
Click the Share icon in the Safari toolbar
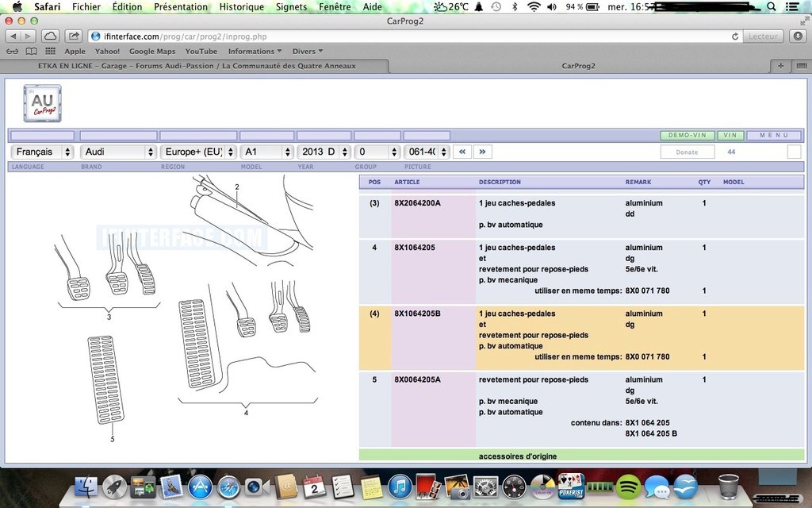click(73, 37)
